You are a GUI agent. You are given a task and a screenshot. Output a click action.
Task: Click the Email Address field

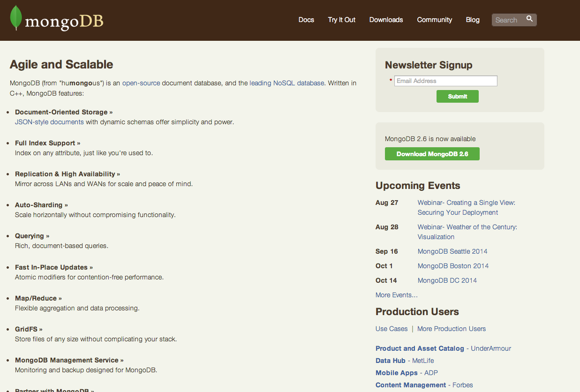tap(445, 81)
